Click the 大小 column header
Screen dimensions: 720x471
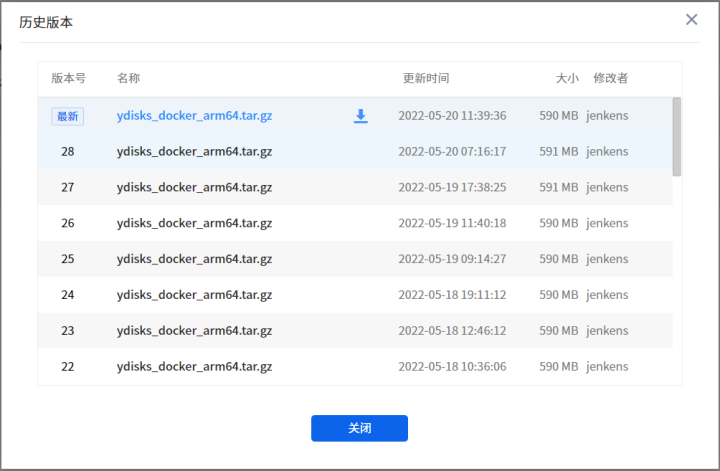(566, 78)
